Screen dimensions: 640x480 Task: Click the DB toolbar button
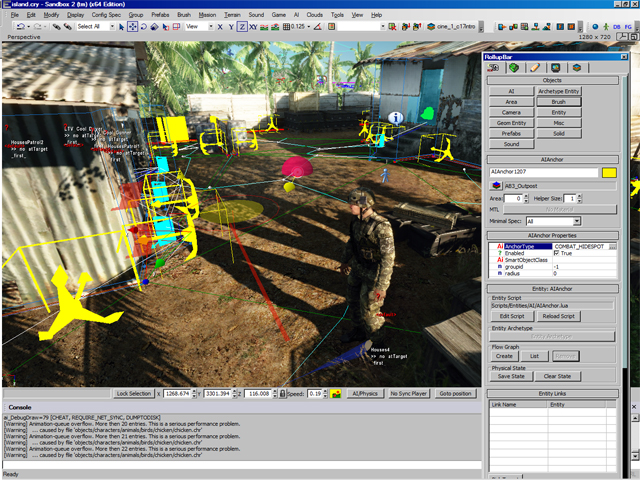click(x=616, y=27)
